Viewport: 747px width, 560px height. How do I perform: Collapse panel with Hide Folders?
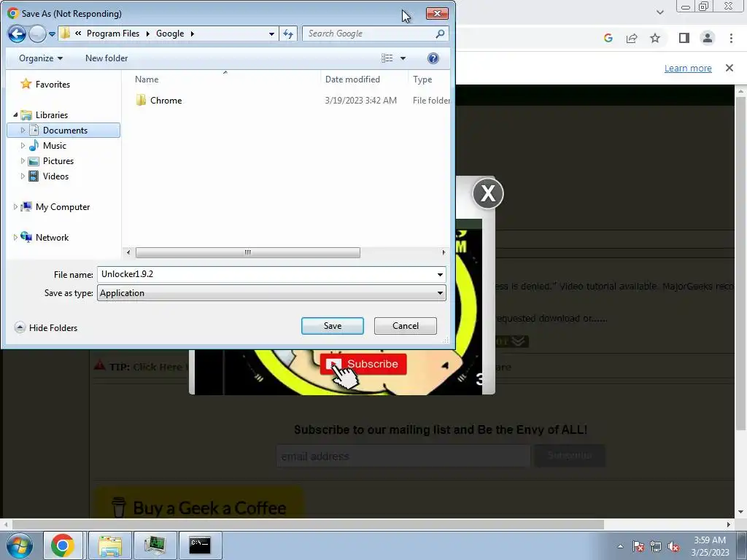[46, 327]
